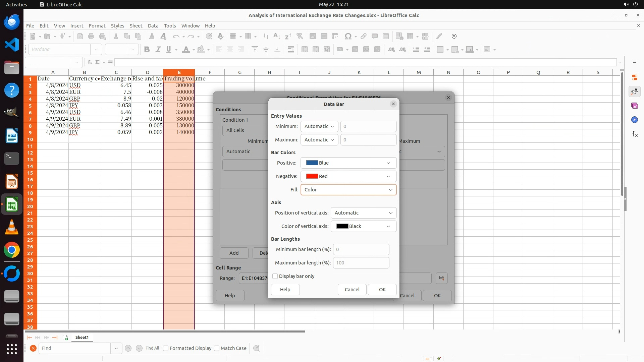Open the Sheet menu
The height and width of the screenshot is (362, 644).
click(136, 26)
